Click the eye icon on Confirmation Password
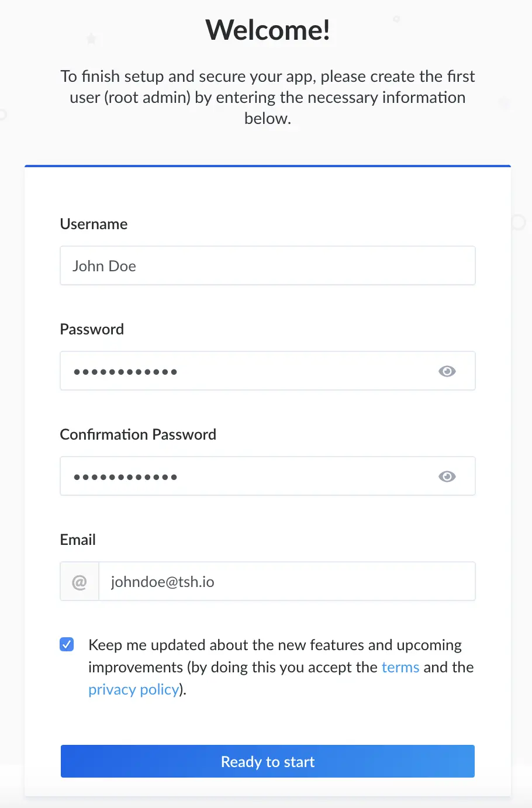This screenshot has width=532, height=808. [447, 476]
